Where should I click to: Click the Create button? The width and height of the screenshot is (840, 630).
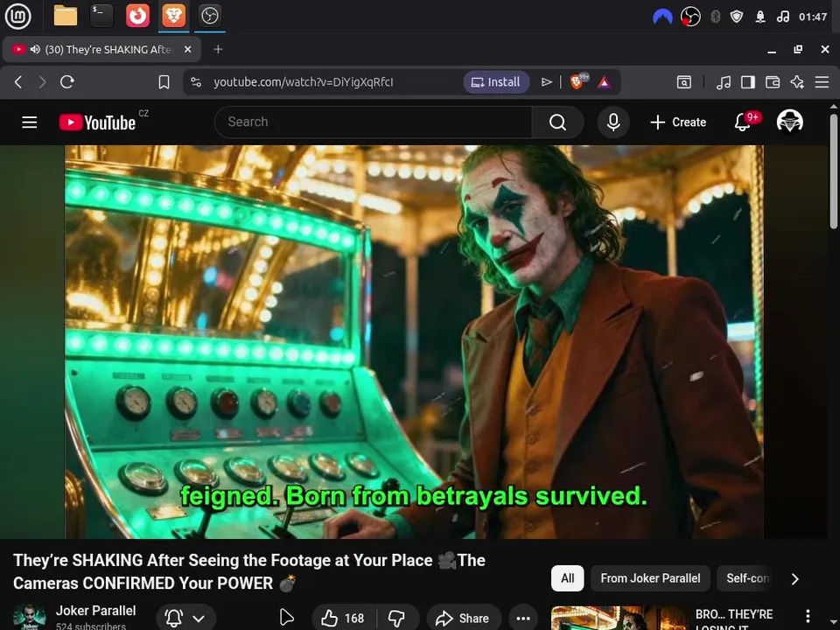point(678,122)
